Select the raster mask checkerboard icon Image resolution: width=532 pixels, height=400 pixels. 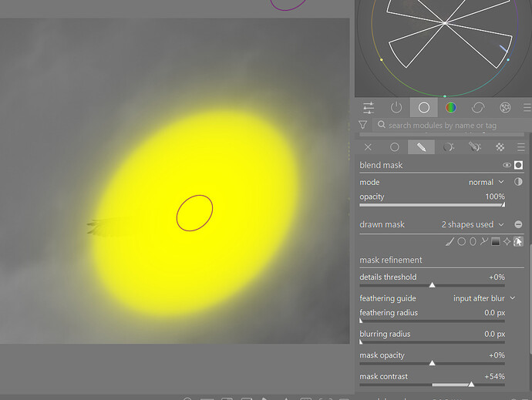point(500,147)
